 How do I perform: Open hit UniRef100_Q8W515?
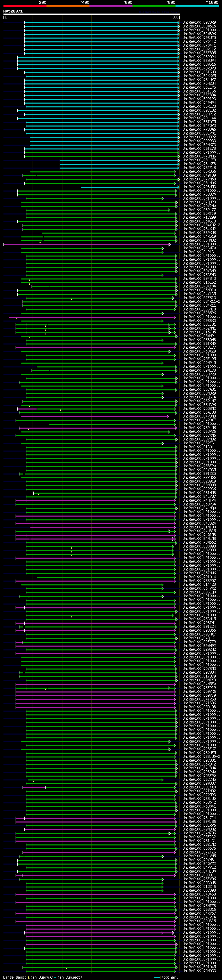[199, 26]
